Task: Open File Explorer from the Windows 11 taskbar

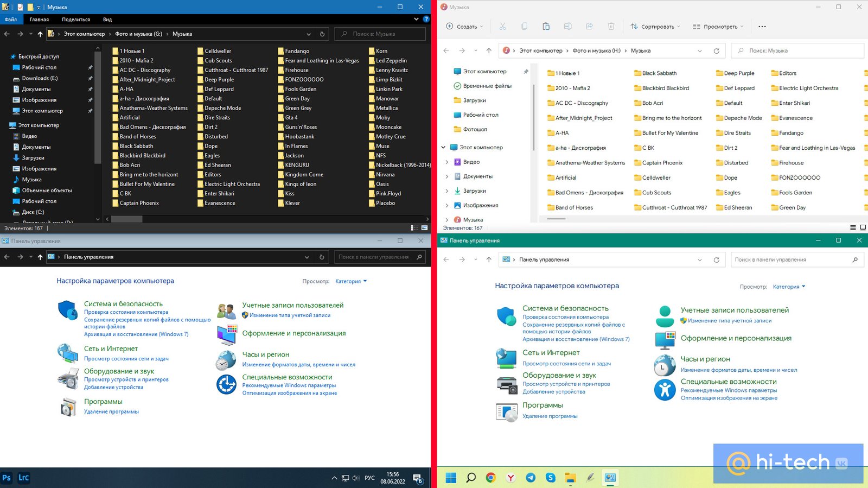Action: pyautogui.click(x=570, y=478)
